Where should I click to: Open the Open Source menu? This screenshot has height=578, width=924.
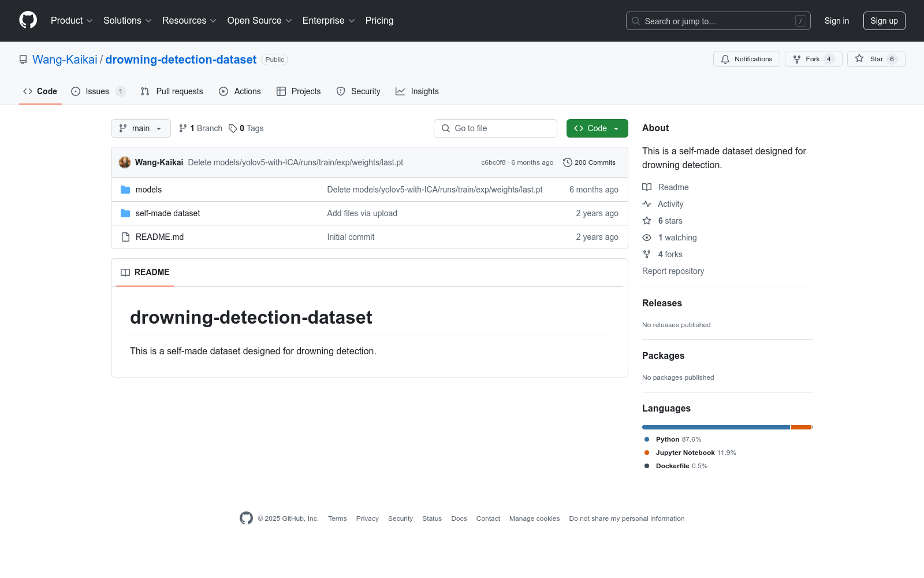point(259,21)
